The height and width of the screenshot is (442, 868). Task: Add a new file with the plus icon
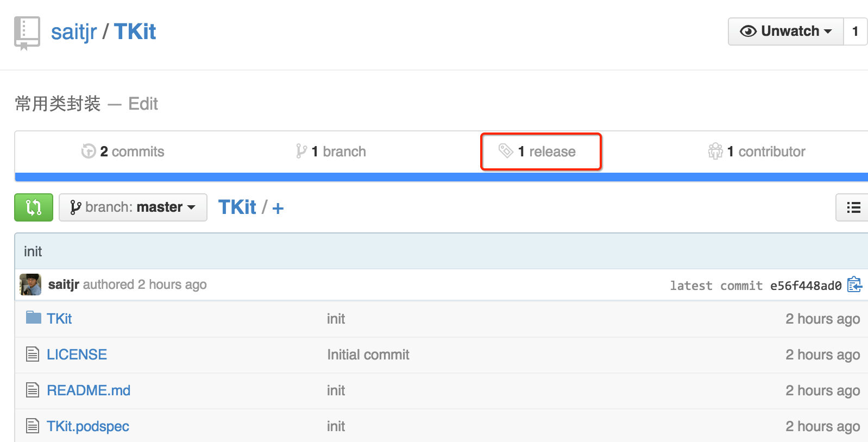point(278,209)
